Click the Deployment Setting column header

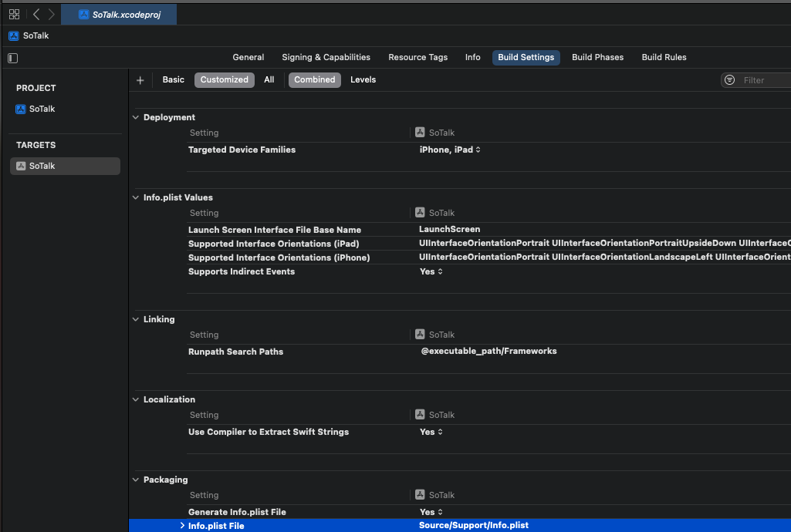[x=204, y=133]
